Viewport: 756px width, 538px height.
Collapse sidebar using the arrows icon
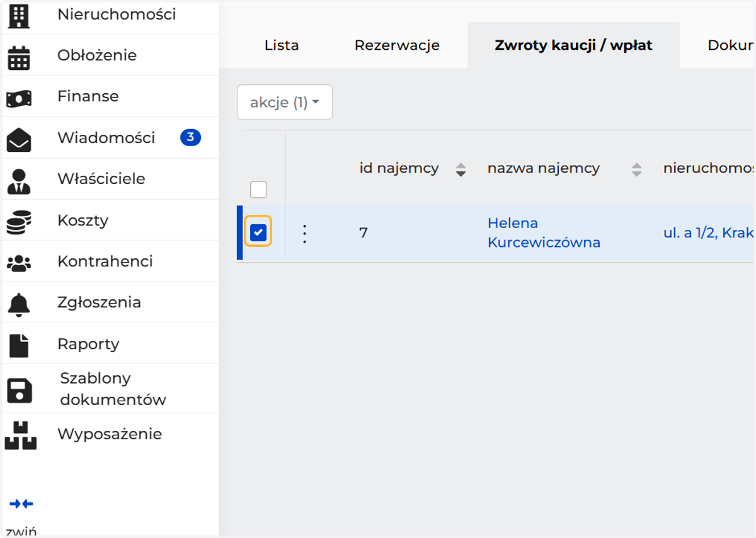coord(21,503)
